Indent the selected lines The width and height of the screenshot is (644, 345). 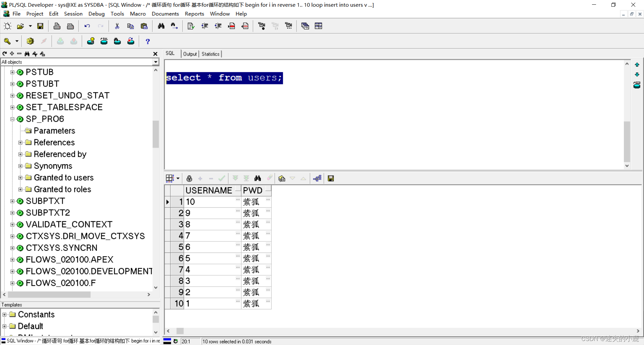205,26
